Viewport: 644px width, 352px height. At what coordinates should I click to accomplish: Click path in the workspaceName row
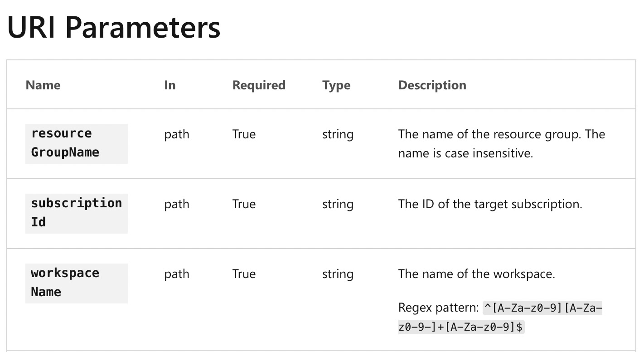(x=177, y=274)
